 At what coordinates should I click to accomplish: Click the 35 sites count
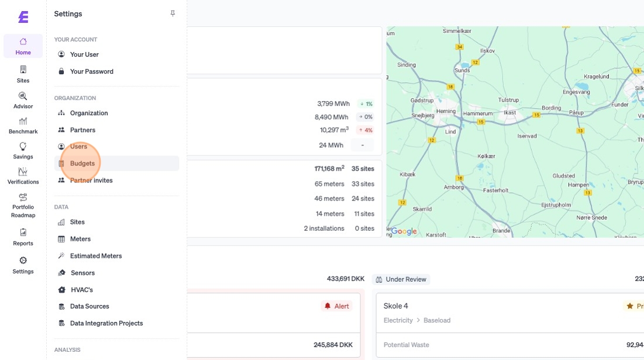pos(363,169)
